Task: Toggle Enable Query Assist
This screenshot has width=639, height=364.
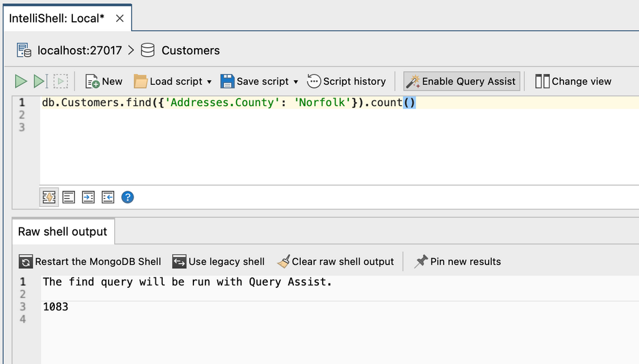Action: [461, 81]
